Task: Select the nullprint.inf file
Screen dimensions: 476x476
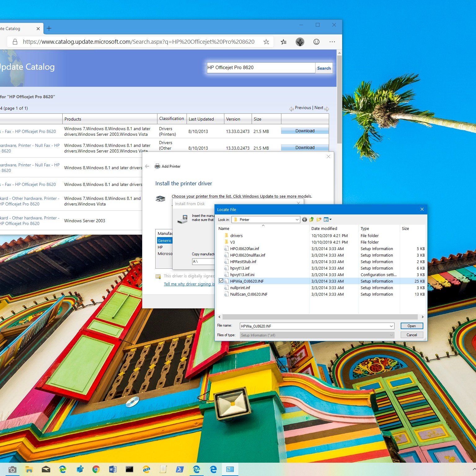Action: 240,288
